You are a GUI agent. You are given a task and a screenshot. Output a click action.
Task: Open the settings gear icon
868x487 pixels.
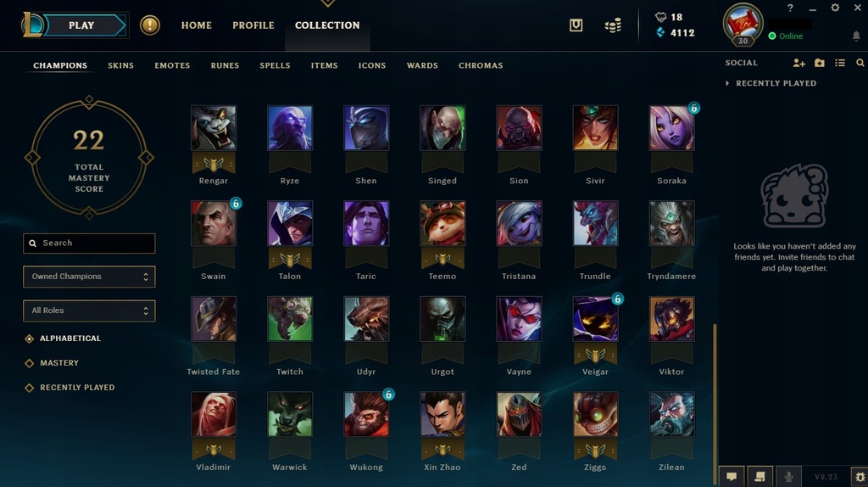(x=835, y=8)
